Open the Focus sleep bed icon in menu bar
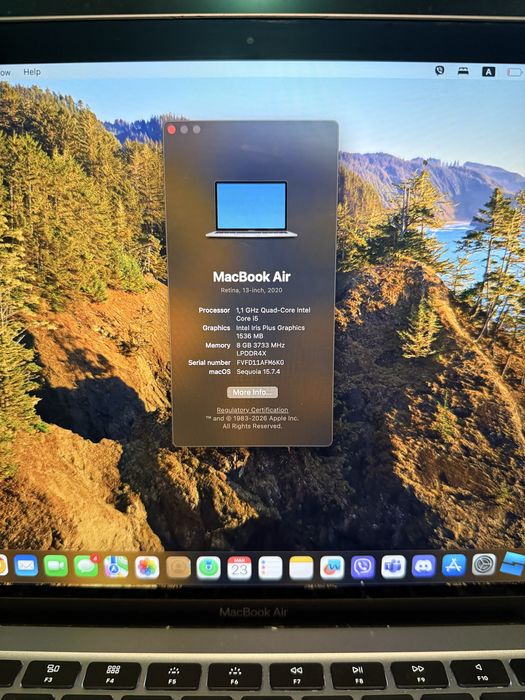This screenshot has height=700, width=525. pos(463,71)
